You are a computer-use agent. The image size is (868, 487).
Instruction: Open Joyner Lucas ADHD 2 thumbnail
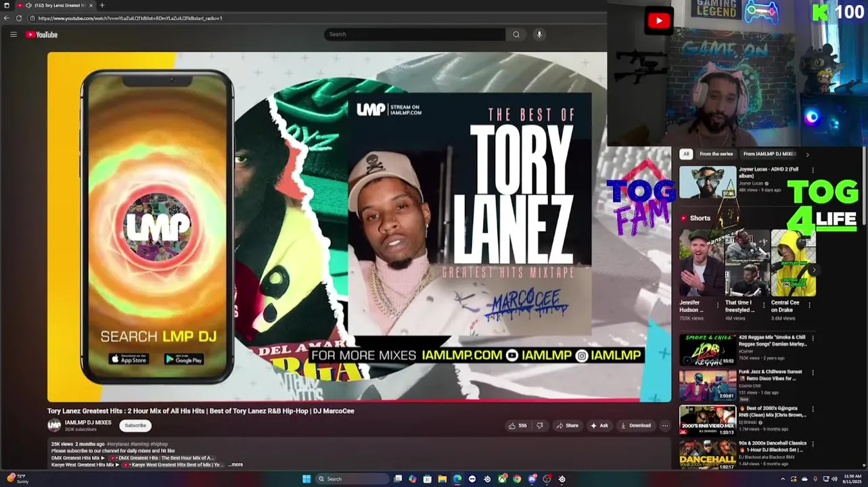tap(708, 182)
